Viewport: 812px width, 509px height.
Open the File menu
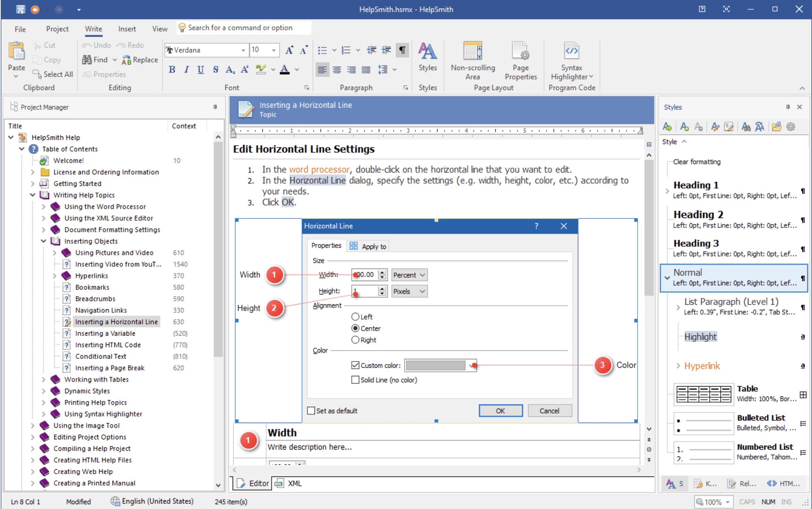(20, 29)
